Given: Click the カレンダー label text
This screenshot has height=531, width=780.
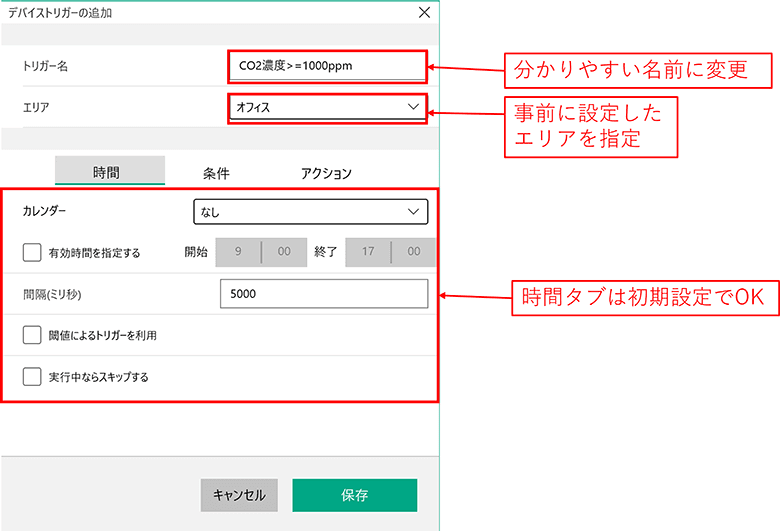Looking at the screenshot, I should 44,211.
